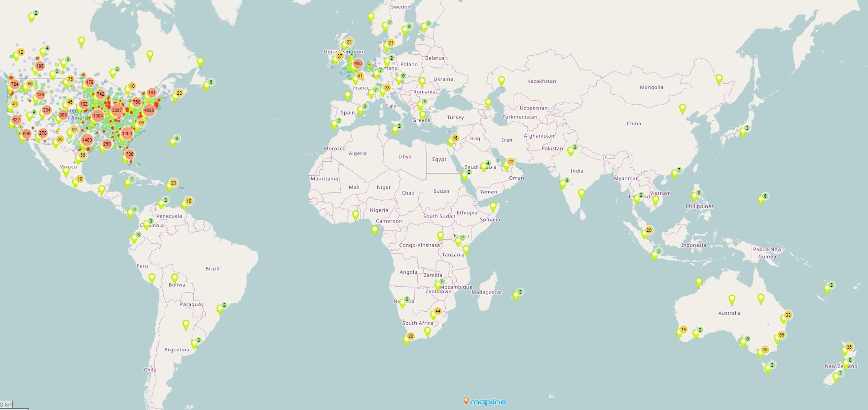Click the pin marker in Bolivia
Image resolution: width=868 pixels, height=410 pixels.
click(x=174, y=278)
